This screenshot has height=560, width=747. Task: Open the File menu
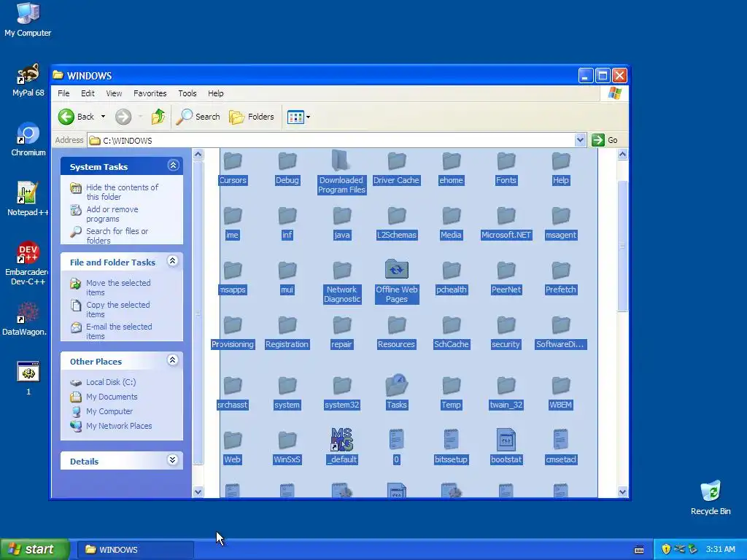click(63, 93)
